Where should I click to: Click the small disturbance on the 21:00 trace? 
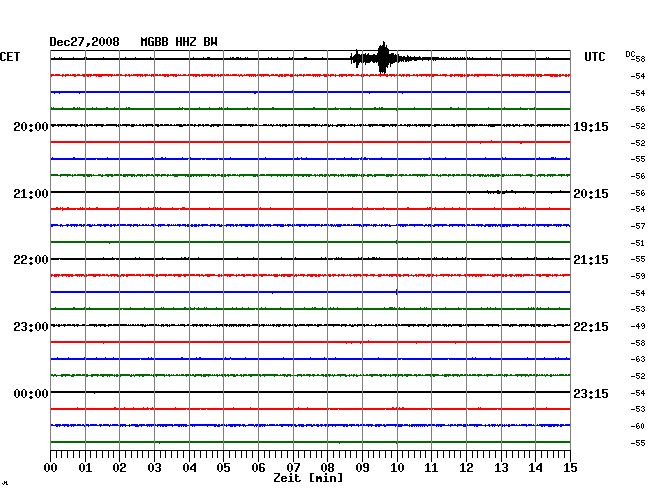tap(501, 192)
